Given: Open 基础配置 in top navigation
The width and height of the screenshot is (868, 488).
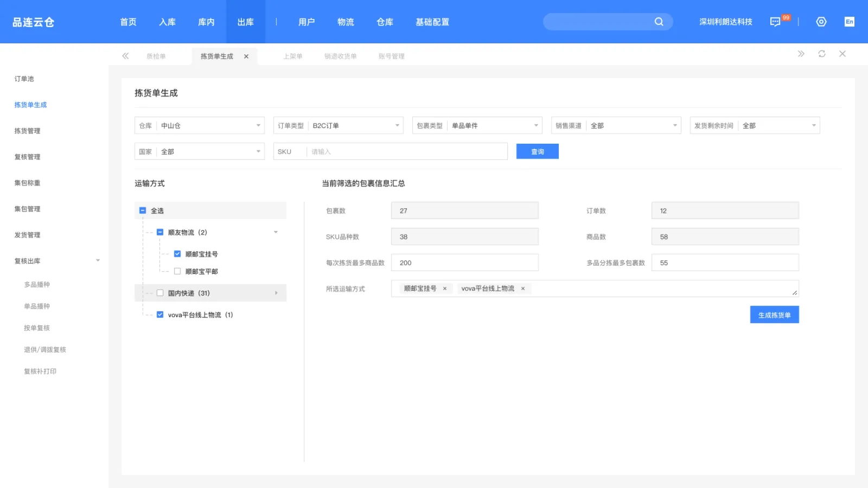Looking at the screenshot, I should 432,22.
